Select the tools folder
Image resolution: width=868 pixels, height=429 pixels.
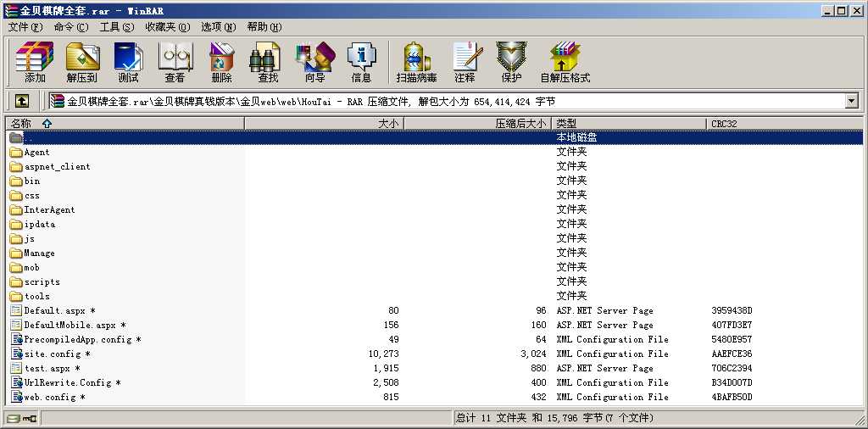[x=30, y=296]
